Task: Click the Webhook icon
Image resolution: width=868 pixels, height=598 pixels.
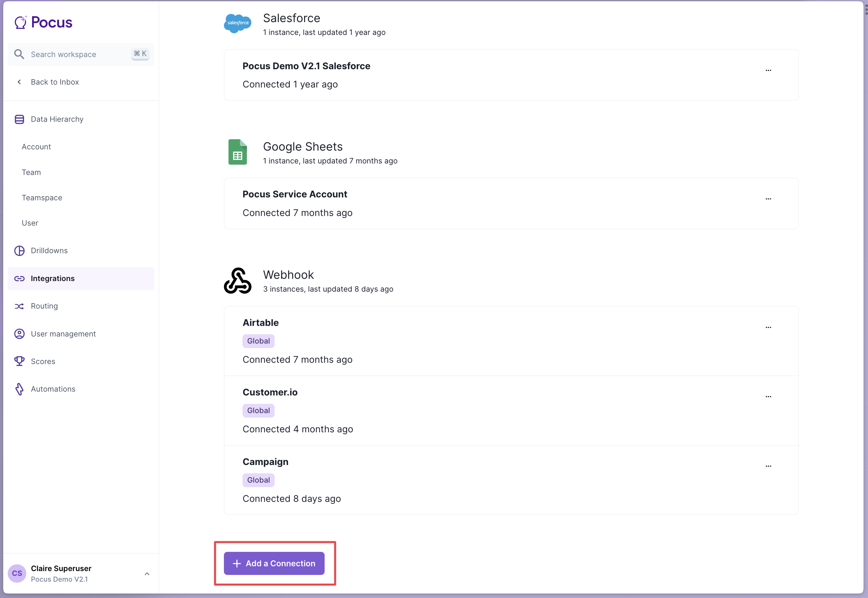Action: click(x=238, y=281)
